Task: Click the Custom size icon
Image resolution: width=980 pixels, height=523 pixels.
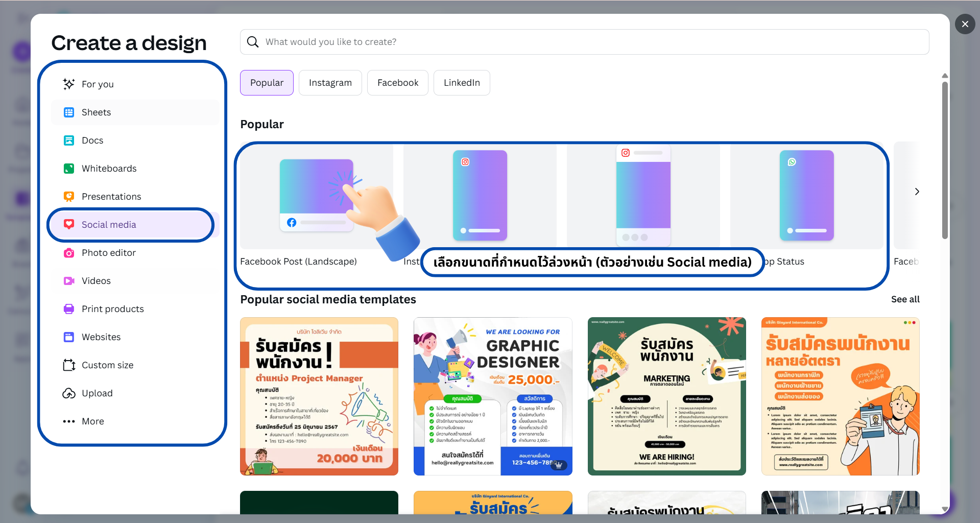Action: pos(69,365)
